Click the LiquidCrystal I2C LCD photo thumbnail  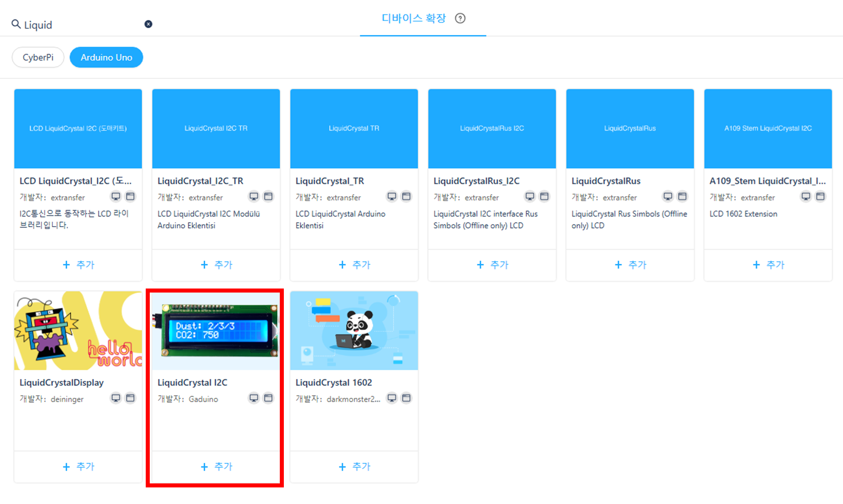[x=216, y=331]
